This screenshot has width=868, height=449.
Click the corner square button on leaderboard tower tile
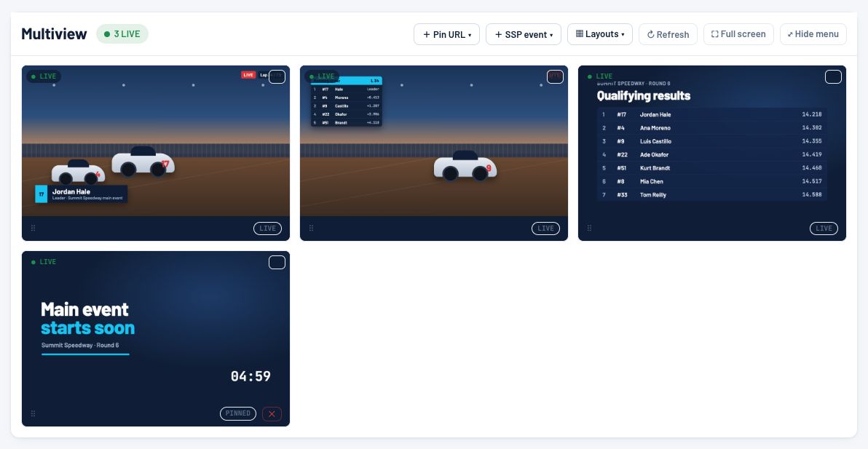pyautogui.click(x=555, y=77)
